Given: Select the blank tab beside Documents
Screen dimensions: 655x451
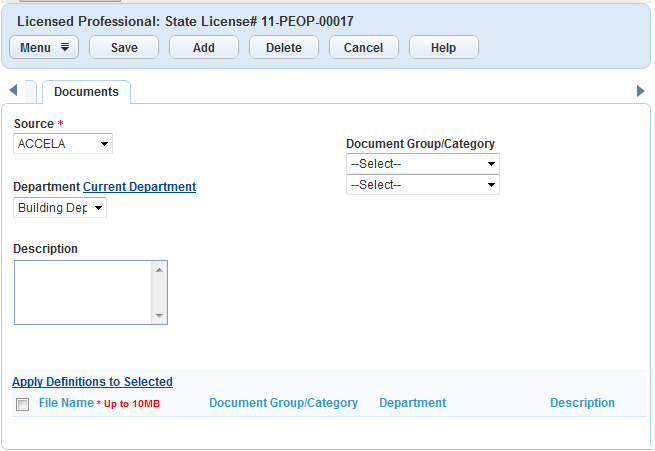Looking at the screenshot, I should 30,92.
